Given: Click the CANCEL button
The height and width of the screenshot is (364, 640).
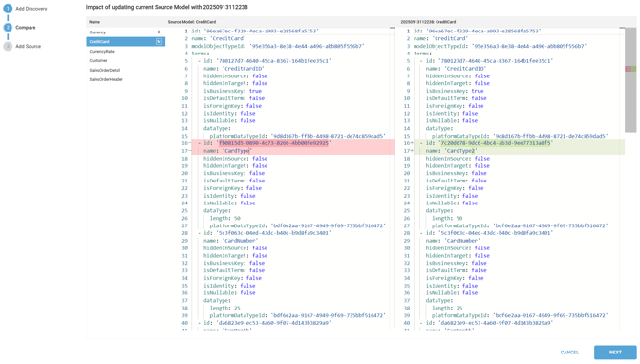Looking at the screenshot, I should coord(569,353).
